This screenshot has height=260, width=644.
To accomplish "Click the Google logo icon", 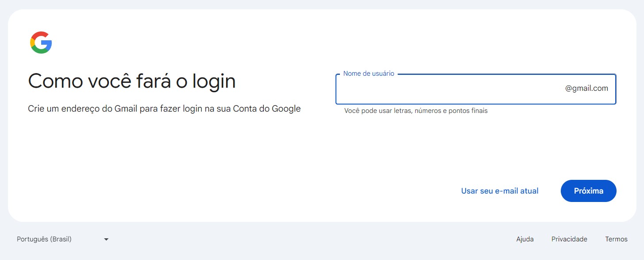I will [x=41, y=43].
